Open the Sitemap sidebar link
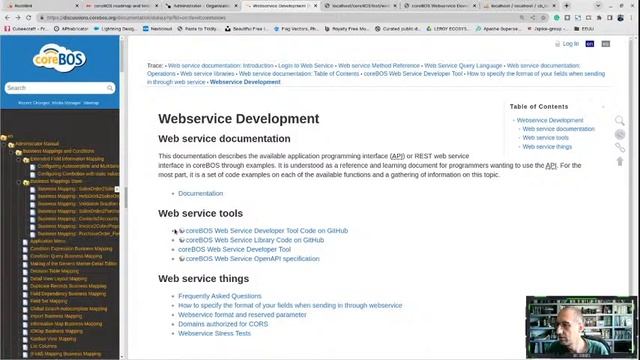The width and height of the screenshot is (640, 360). (x=91, y=103)
